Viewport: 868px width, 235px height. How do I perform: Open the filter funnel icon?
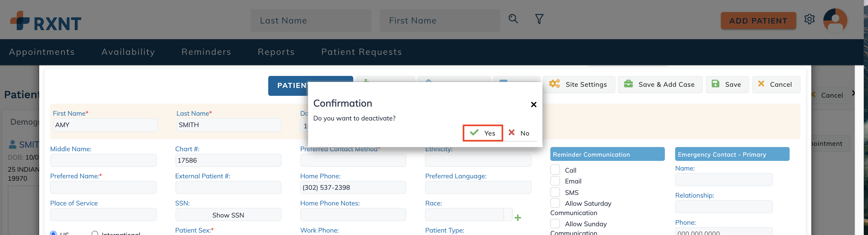[539, 19]
